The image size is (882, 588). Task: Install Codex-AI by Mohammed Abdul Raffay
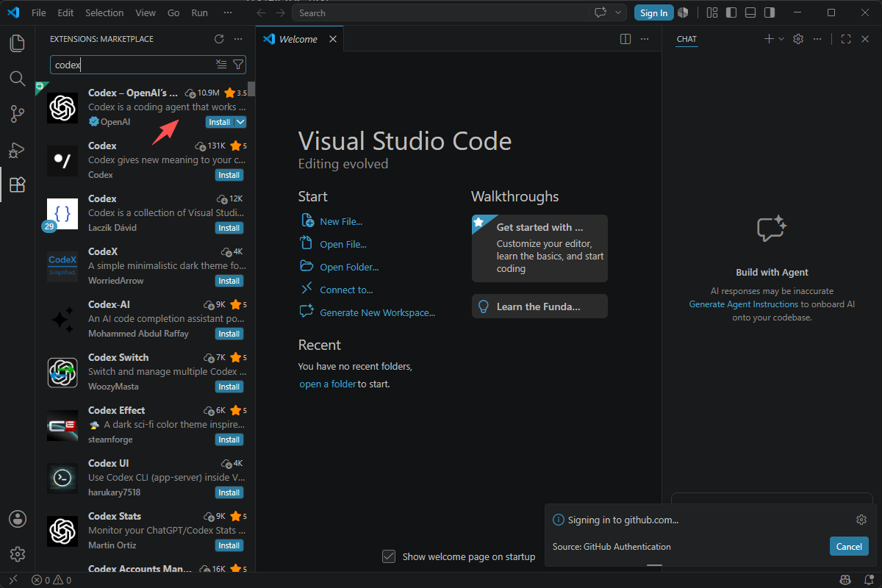(229, 334)
